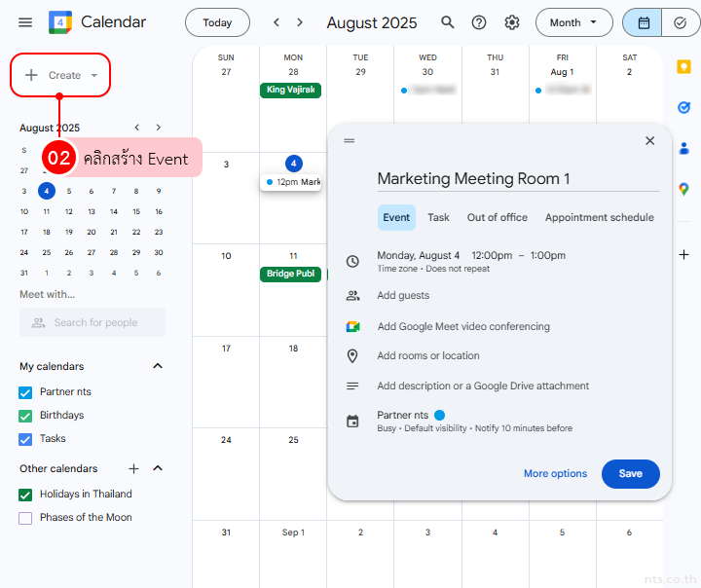701x588 pixels.
Task: Click the calendar icon beside Partner nts
Action: (x=352, y=422)
